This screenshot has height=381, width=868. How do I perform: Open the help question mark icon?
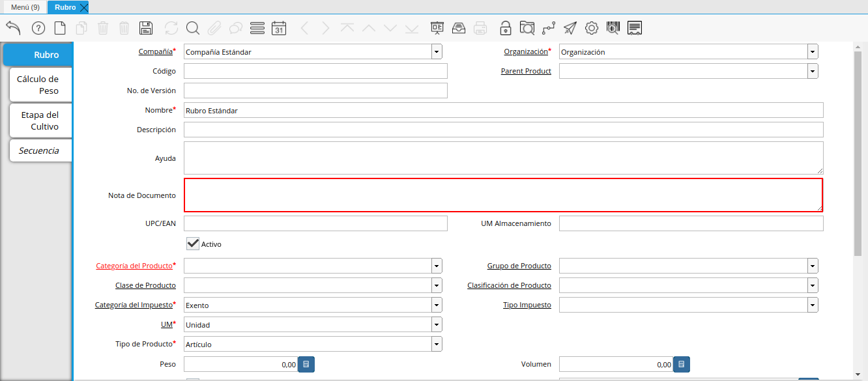click(38, 28)
